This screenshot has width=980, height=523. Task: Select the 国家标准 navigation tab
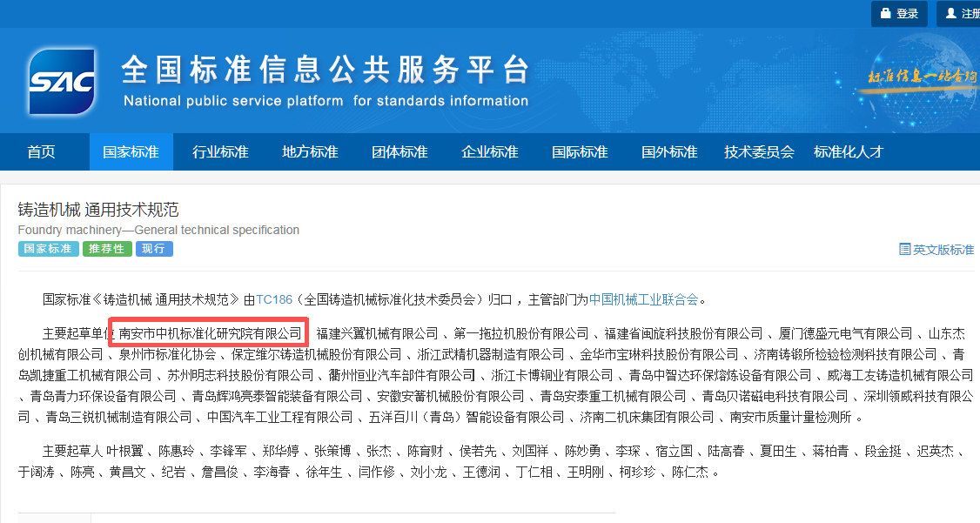click(131, 151)
